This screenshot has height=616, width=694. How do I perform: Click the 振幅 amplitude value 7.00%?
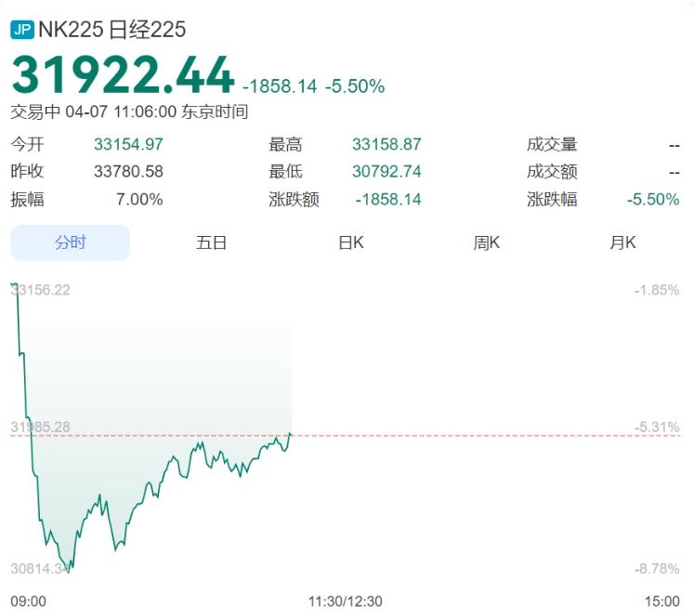(138, 200)
